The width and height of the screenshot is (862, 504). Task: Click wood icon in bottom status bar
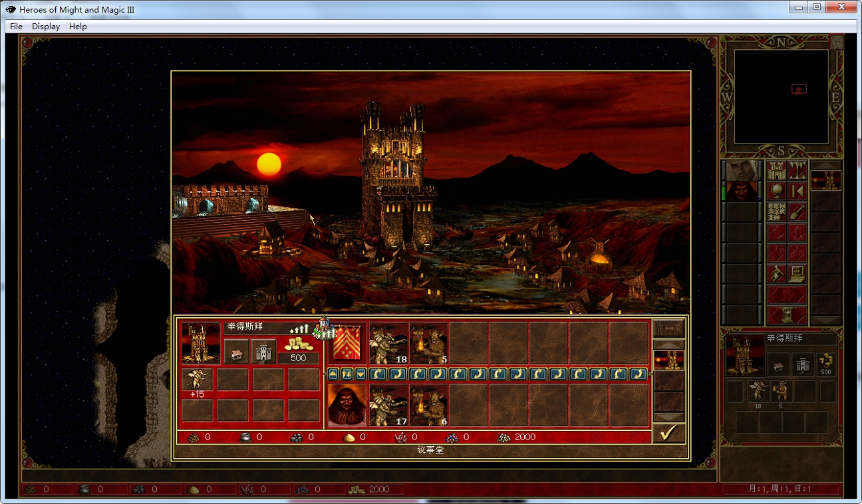click(30, 489)
